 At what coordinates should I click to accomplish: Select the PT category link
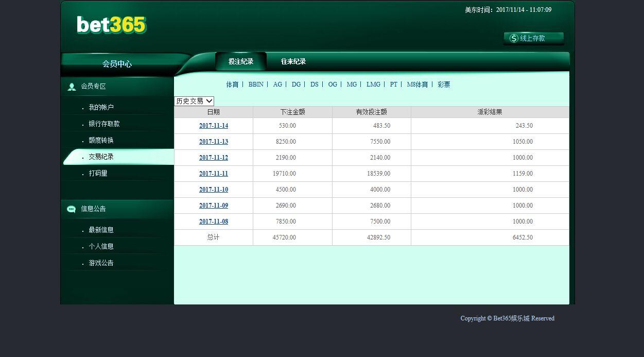tap(393, 84)
